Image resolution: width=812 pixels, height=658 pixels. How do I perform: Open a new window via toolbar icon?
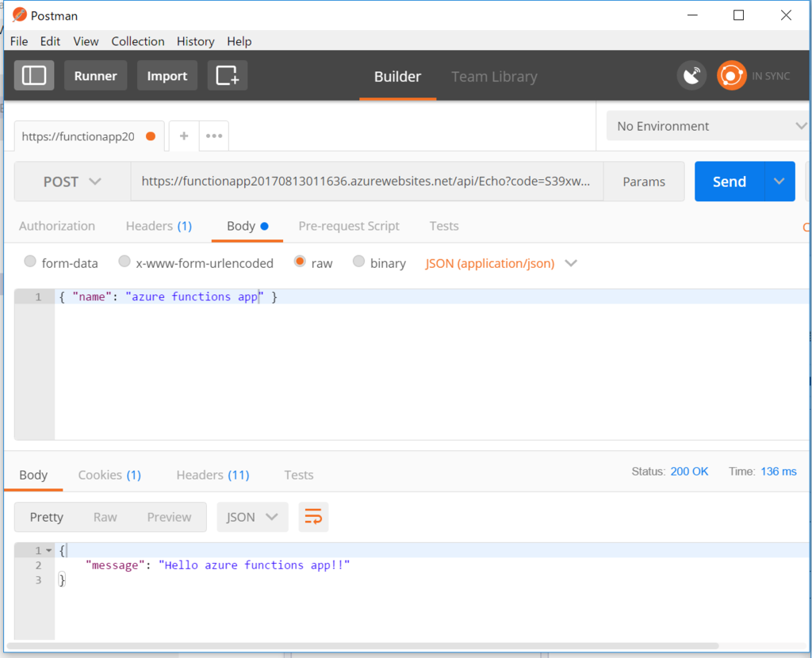[228, 75]
